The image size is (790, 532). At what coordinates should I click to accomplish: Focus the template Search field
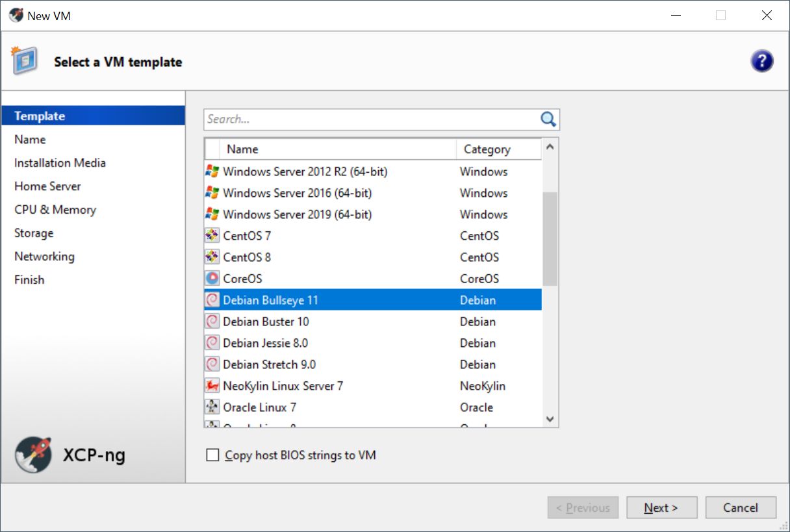tap(370, 120)
